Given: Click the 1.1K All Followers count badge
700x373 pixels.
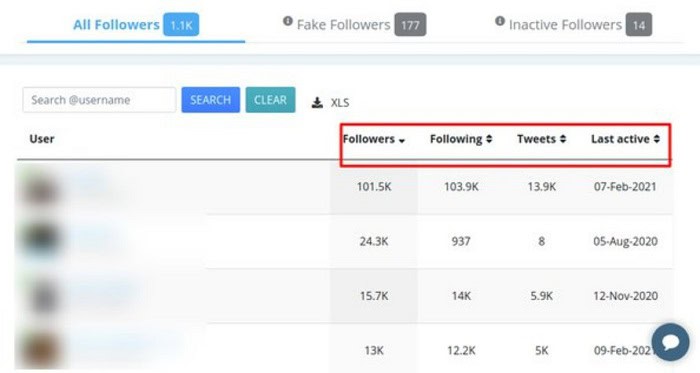Looking at the screenshot, I should point(181,25).
